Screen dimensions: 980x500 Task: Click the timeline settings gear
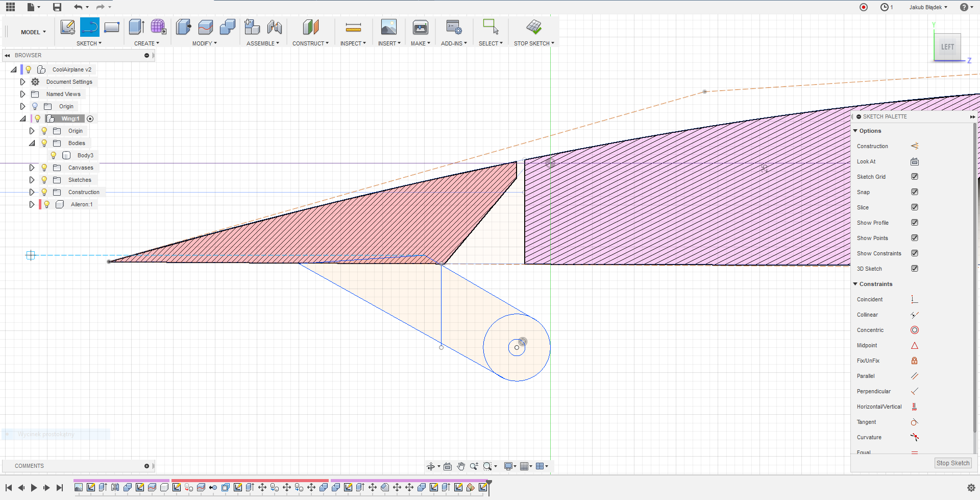click(x=971, y=488)
